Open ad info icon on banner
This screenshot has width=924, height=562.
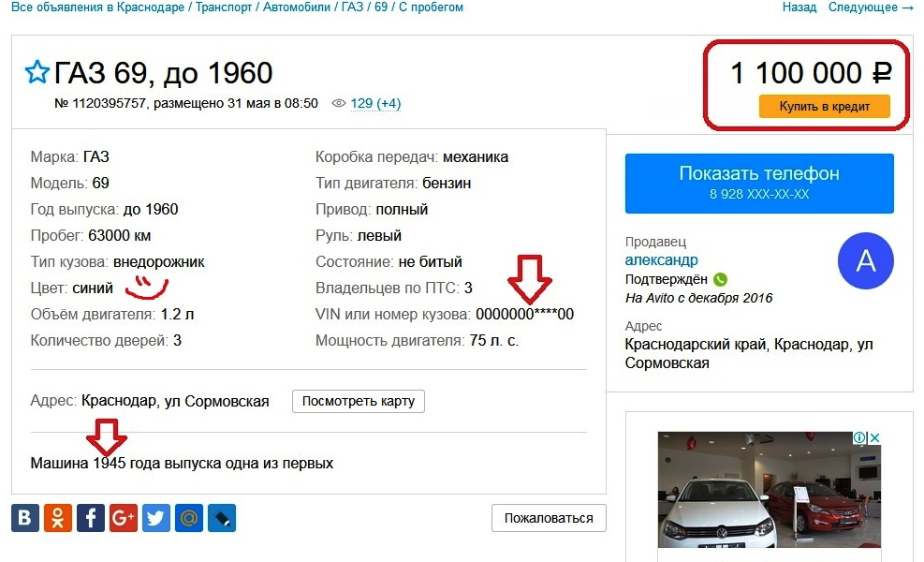pos(859,437)
